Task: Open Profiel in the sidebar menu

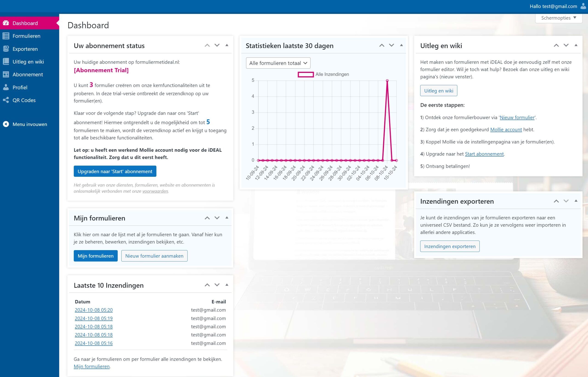Action: tap(29, 87)
